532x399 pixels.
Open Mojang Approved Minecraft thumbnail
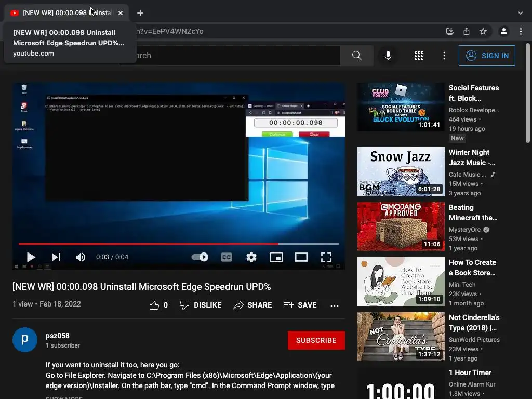coord(401,227)
